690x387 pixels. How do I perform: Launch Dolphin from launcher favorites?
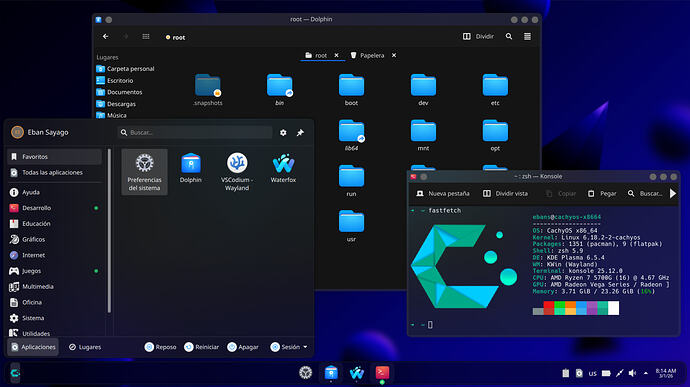[191, 169]
